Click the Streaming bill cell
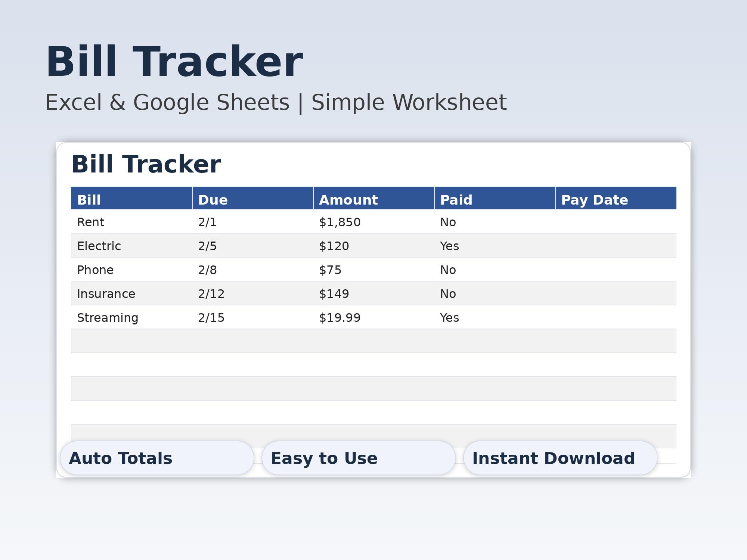 click(131, 317)
